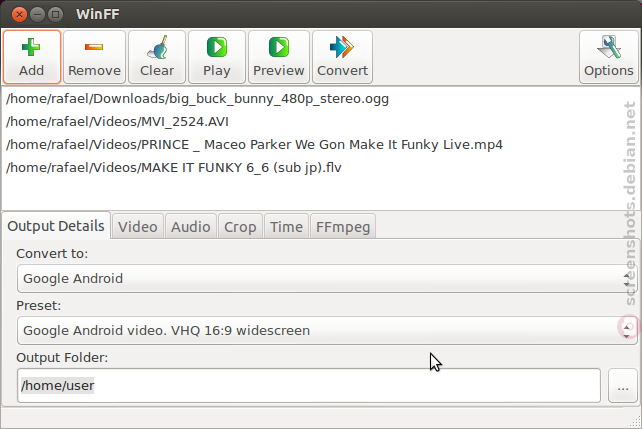
Task: Clear the file list with the broom icon
Action: pyautogui.click(x=157, y=57)
